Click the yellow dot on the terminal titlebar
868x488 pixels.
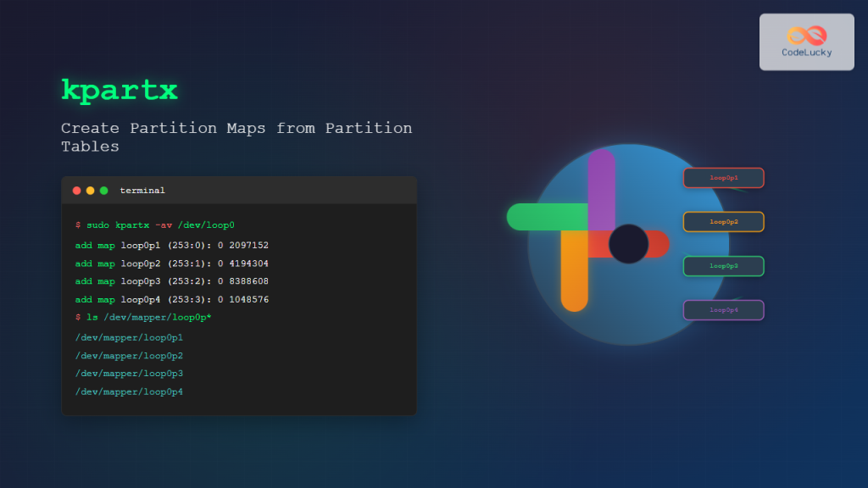(x=90, y=191)
